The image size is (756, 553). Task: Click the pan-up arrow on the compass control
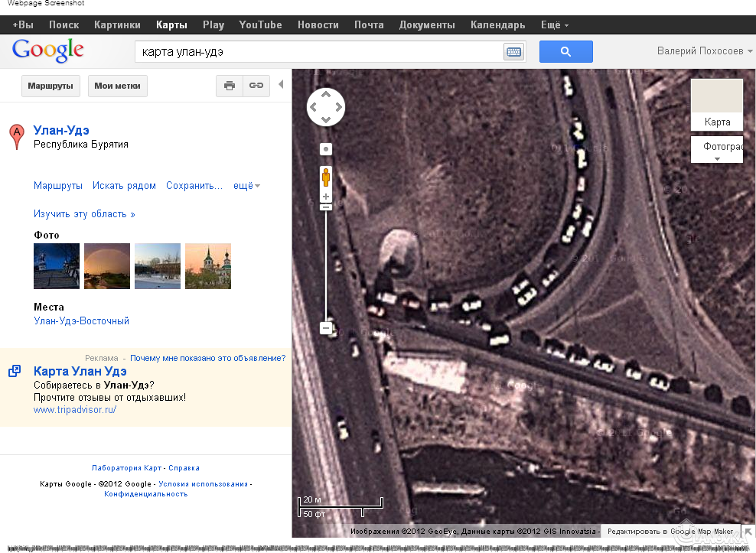click(325, 93)
